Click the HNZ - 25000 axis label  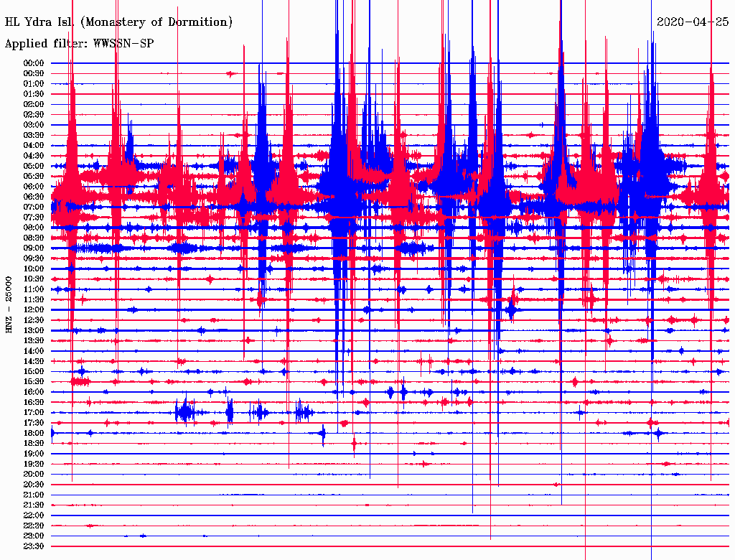pos(9,305)
